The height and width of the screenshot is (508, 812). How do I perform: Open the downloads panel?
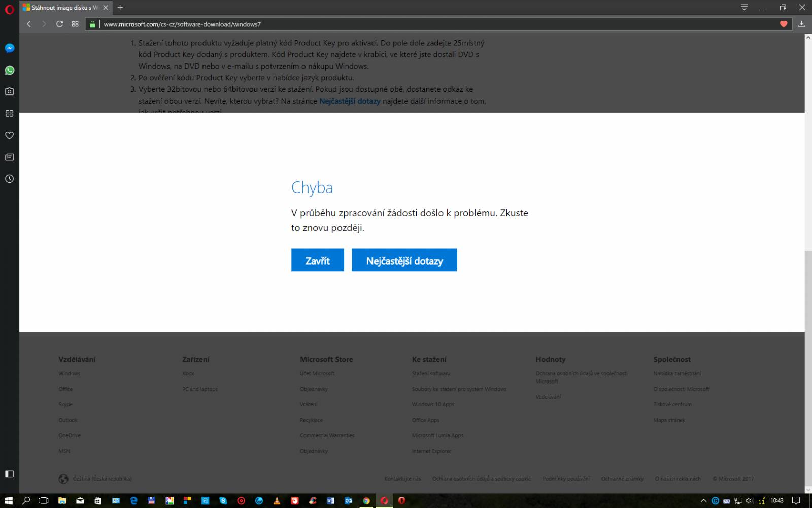801,24
